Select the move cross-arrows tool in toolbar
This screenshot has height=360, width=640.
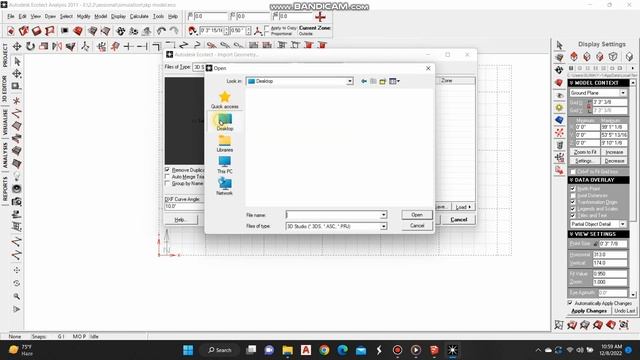point(17,46)
